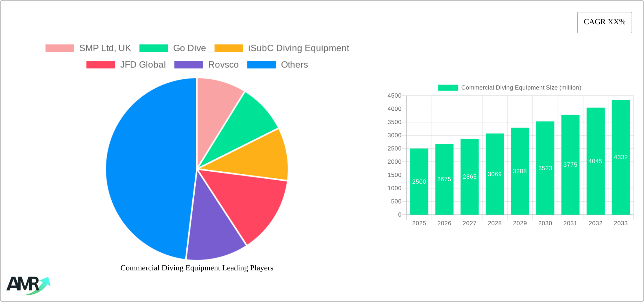Toggle the Go Dive legend swatch
Image resolution: width=644 pixels, height=302 pixels.
[x=154, y=48]
